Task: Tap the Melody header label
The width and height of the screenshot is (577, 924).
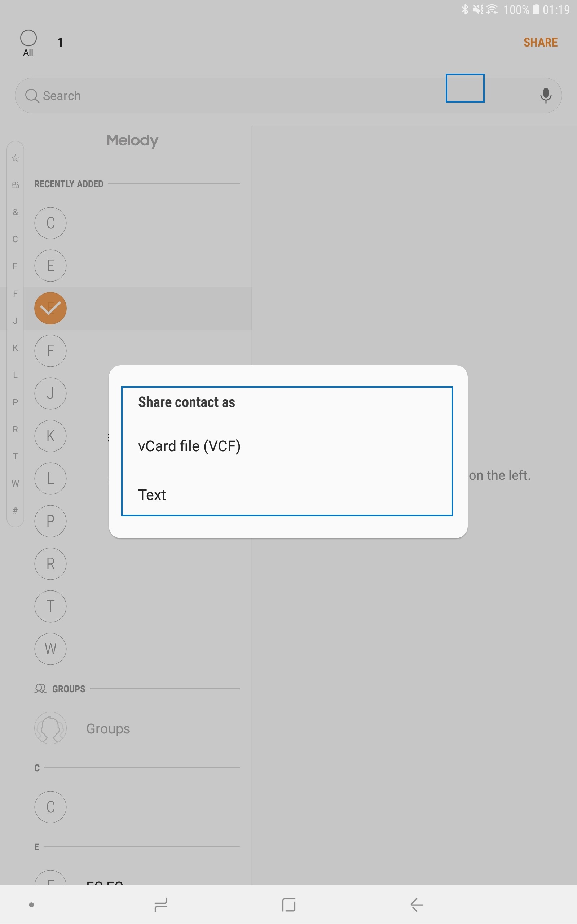Action: pos(132,140)
